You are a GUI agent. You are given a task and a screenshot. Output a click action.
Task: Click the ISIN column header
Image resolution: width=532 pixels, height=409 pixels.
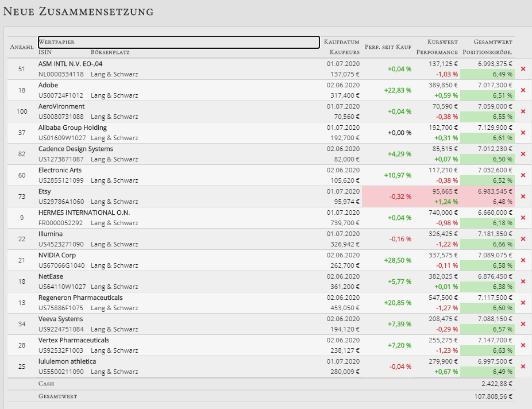point(45,52)
